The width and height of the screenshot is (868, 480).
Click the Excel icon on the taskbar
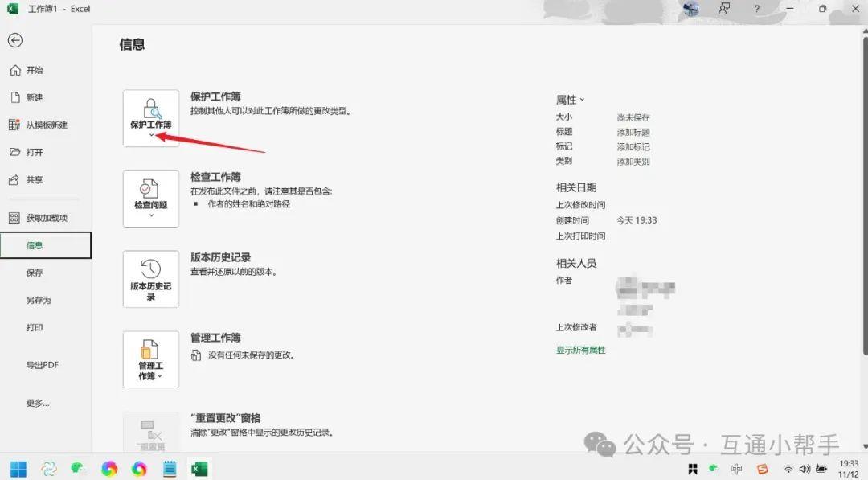tap(199, 468)
